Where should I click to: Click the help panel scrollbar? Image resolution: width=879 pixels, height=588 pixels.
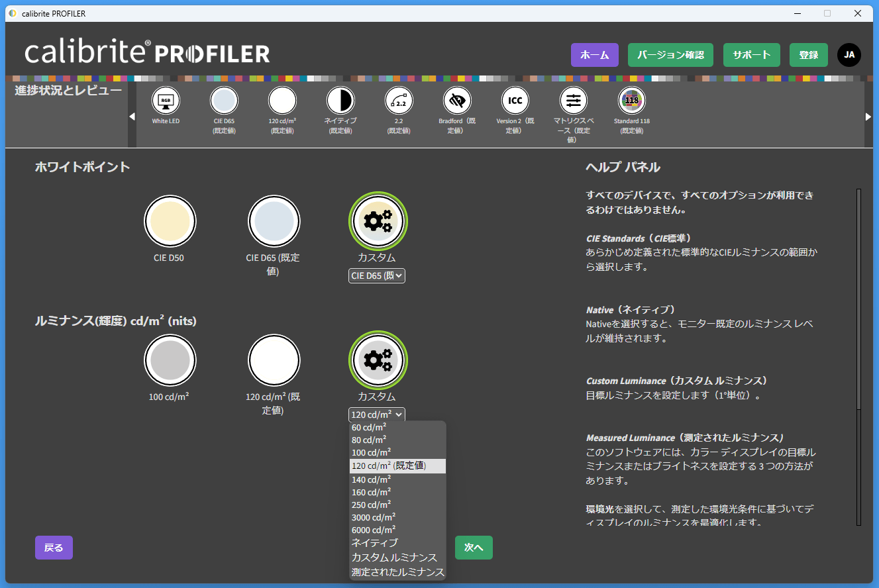(859, 357)
